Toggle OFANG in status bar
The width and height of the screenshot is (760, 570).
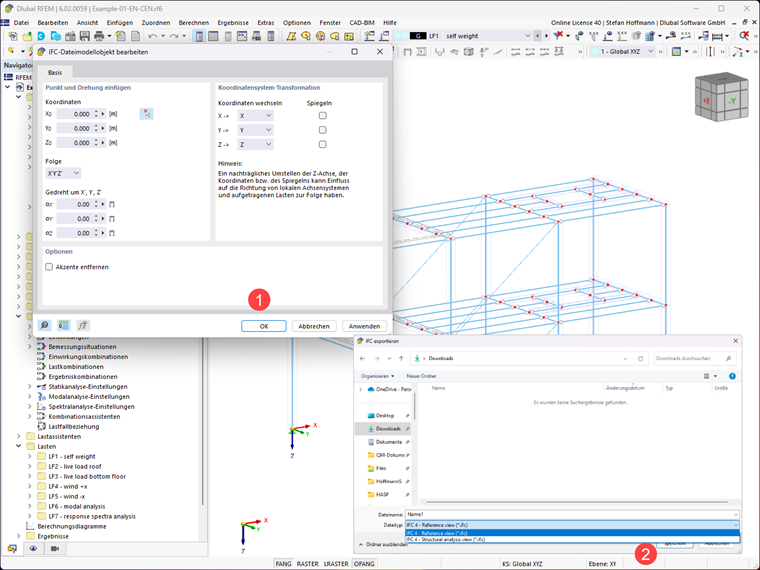364,564
